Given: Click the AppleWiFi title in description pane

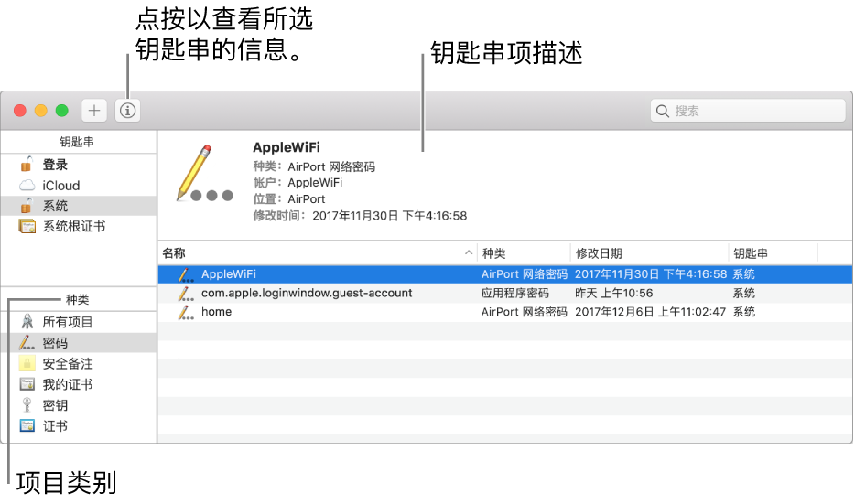Looking at the screenshot, I should (287, 147).
